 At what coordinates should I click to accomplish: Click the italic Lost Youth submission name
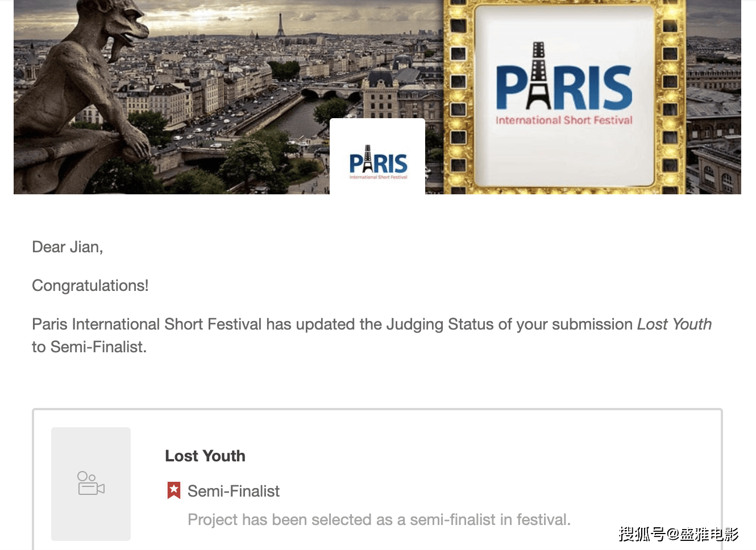[x=674, y=324]
